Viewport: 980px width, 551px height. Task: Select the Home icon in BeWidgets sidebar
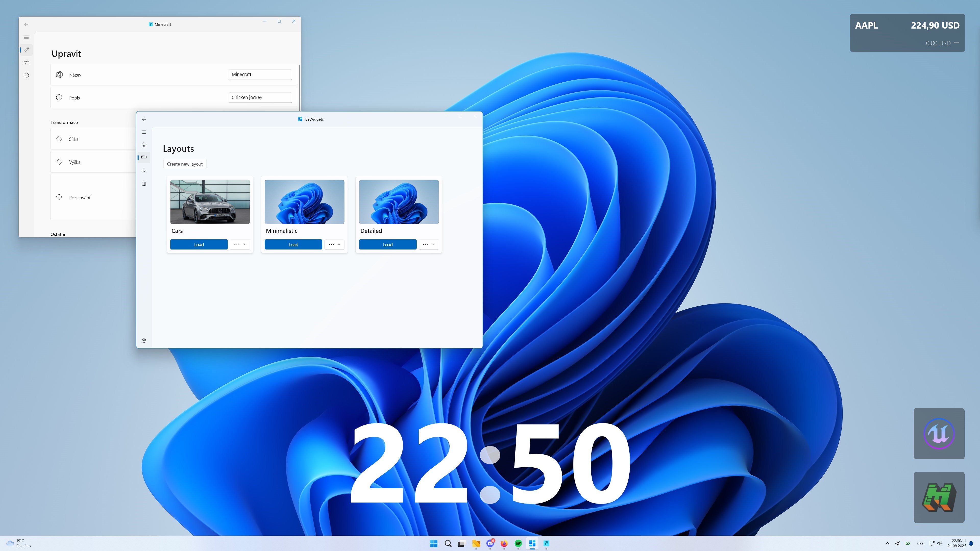(x=144, y=144)
